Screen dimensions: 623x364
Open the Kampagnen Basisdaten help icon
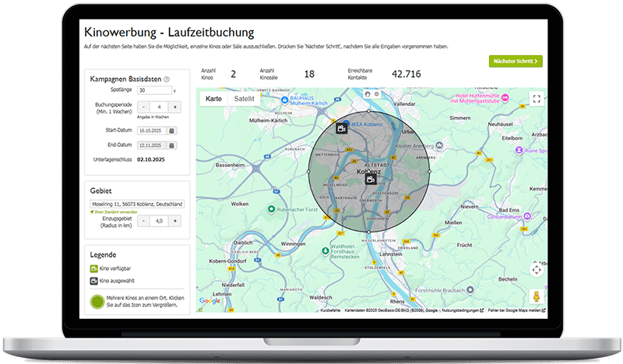[167, 79]
